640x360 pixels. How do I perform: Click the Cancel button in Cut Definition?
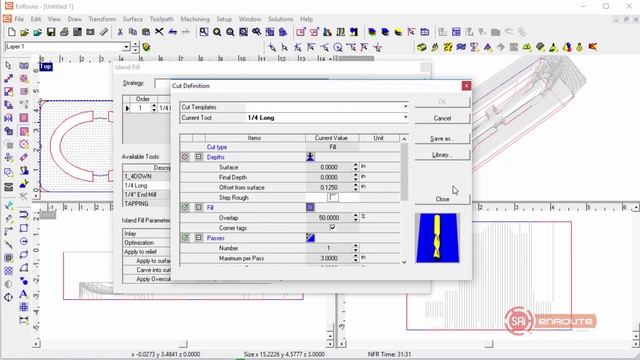pos(442,118)
